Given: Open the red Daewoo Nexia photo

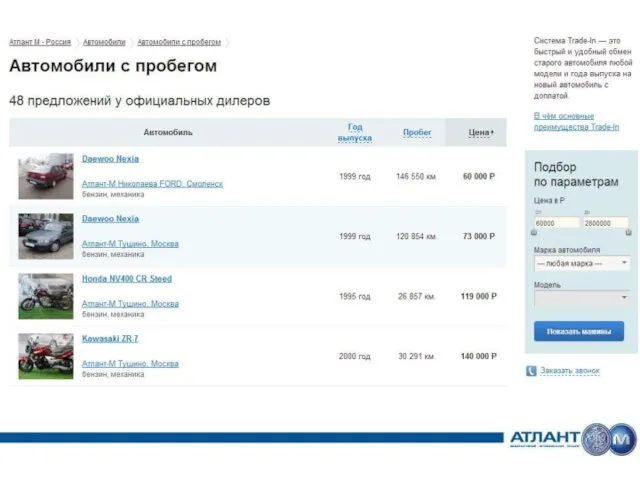Looking at the screenshot, I should tap(46, 176).
